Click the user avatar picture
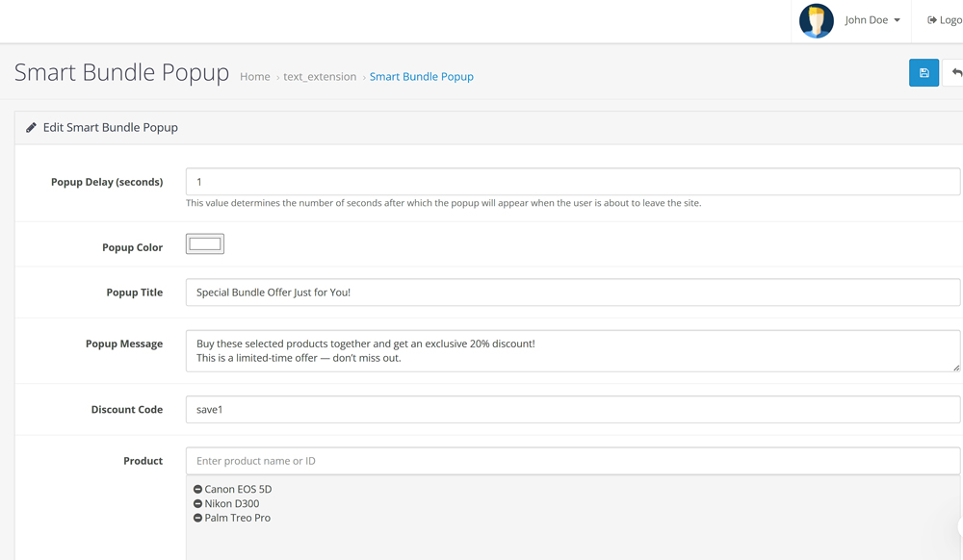 [817, 20]
